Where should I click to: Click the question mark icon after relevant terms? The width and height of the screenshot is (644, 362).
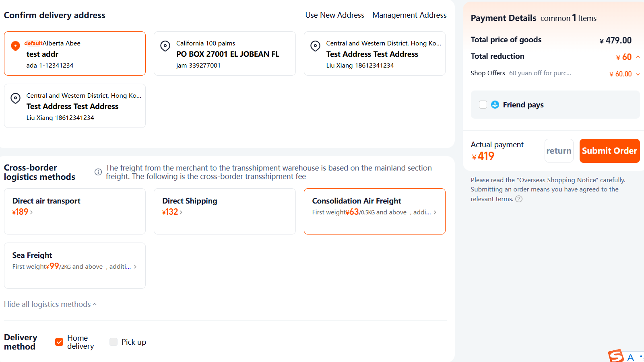519,199
